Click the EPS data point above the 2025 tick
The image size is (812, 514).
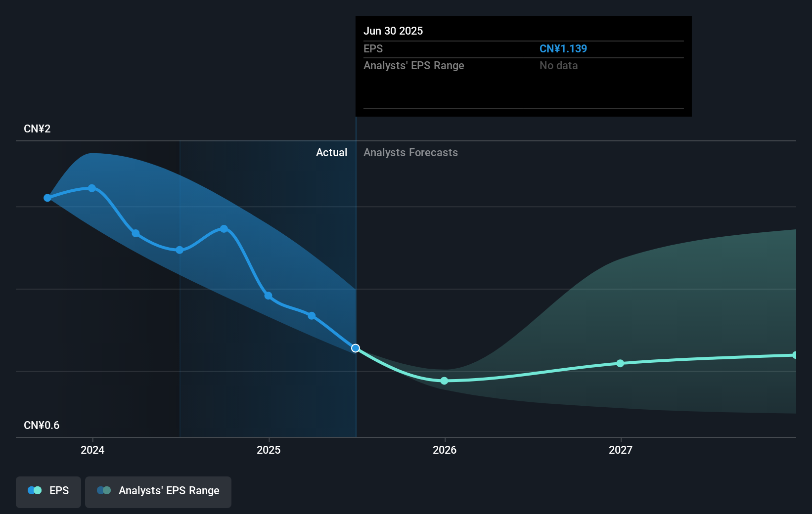tap(268, 296)
